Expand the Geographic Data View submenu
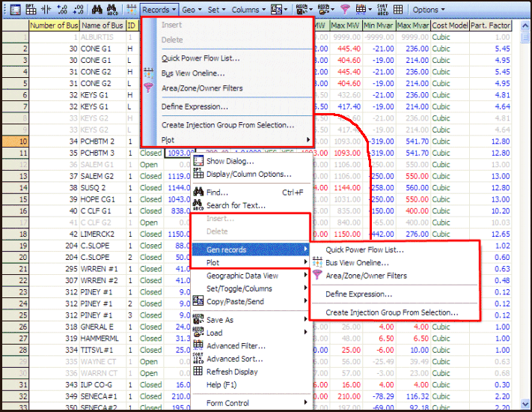Image resolution: width=532 pixels, height=412 pixels. [x=242, y=276]
